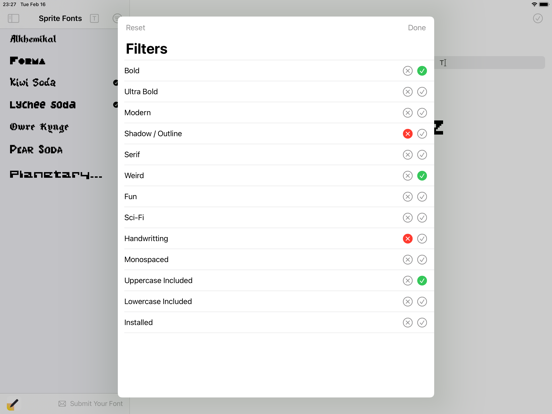Select the Owre Kynge font

pos(39,127)
